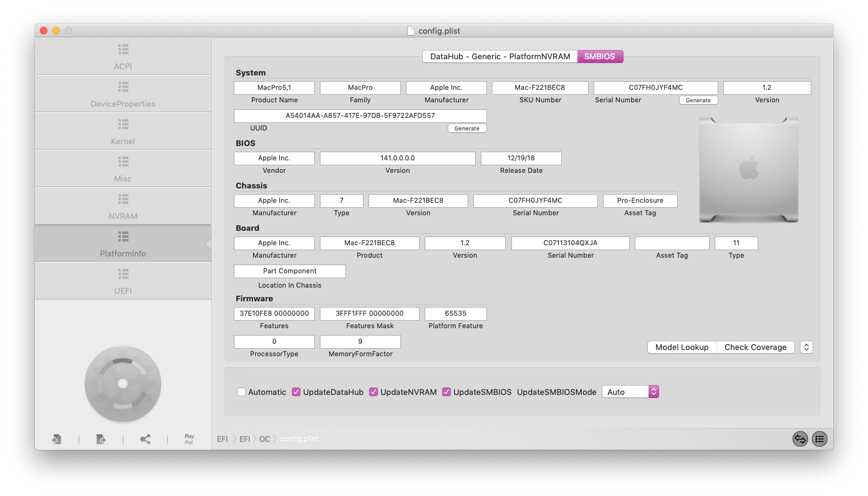Click the Mac Pro tower image
Screen dimensions: 868x496
coord(749,169)
